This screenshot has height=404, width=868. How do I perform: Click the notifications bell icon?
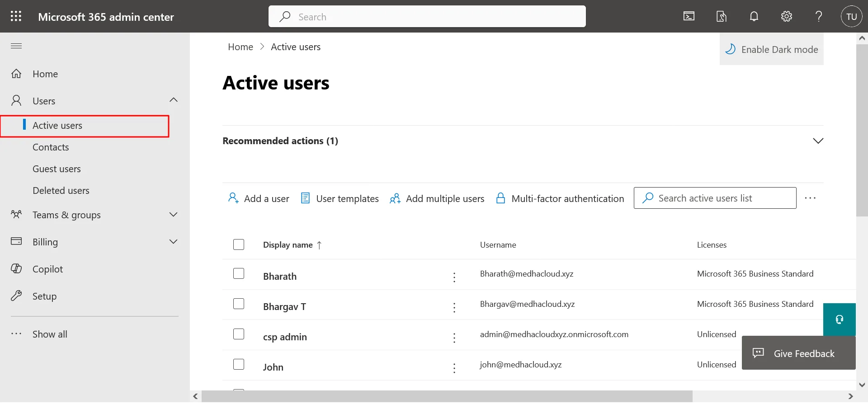tap(754, 17)
